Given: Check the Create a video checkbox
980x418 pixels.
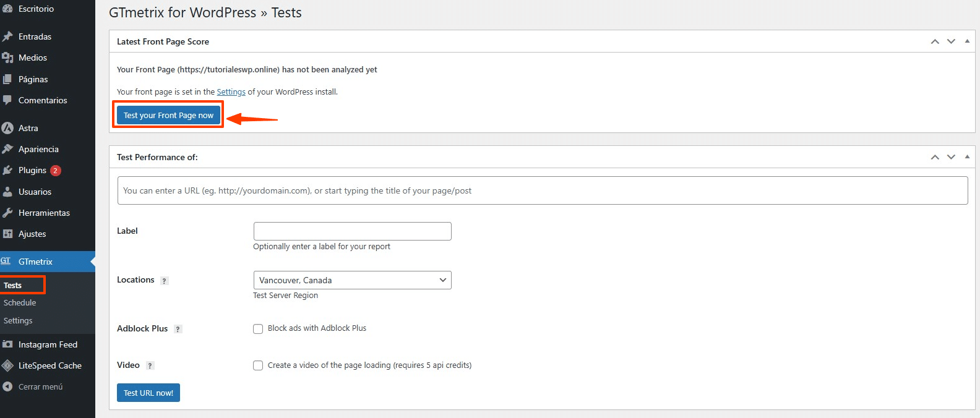Looking at the screenshot, I should tap(258, 365).
